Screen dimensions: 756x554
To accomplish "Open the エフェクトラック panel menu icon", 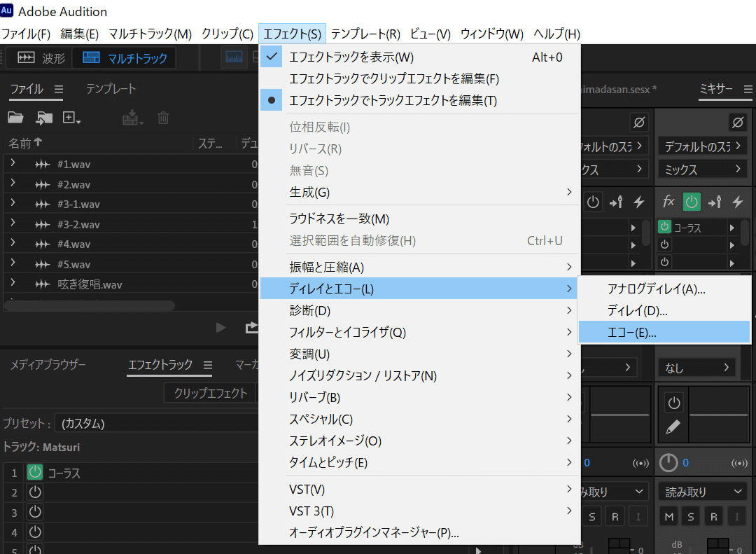I will pyautogui.click(x=208, y=366).
